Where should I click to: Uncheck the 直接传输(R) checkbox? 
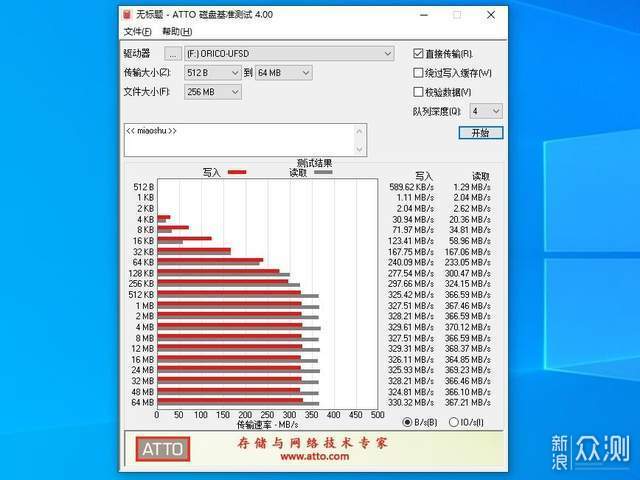pyautogui.click(x=418, y=53)
